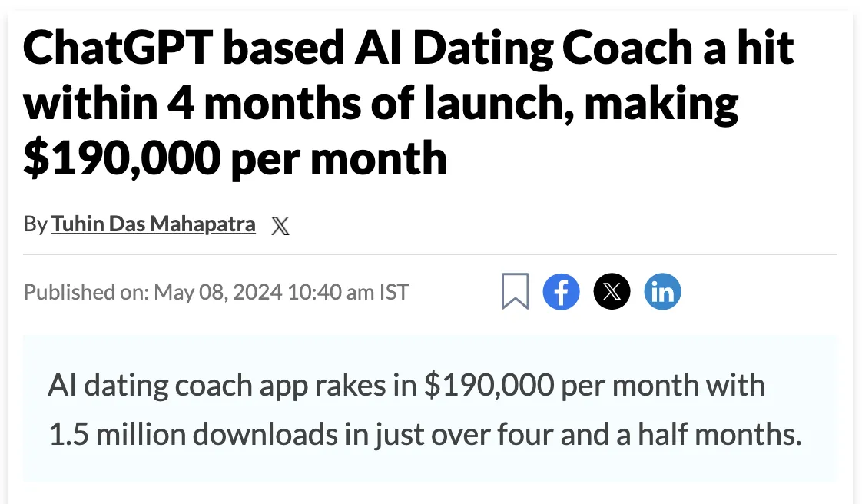Click "four and a half months" in the summary

point(649,434)
